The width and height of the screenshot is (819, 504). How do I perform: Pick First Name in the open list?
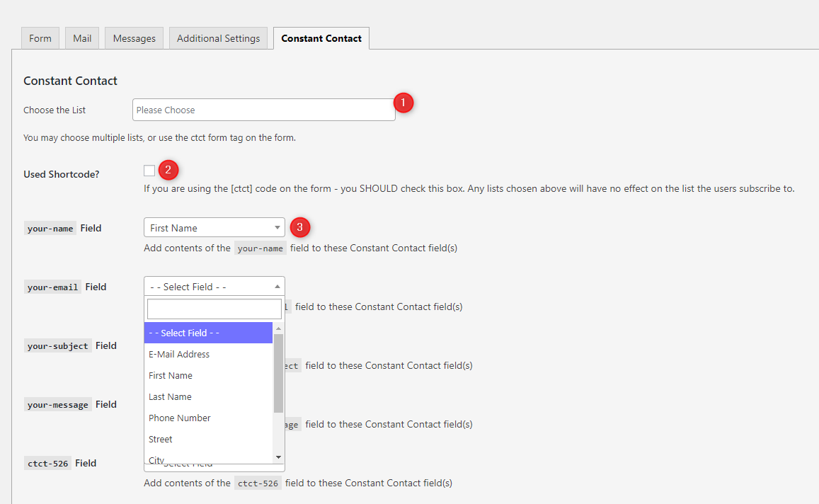pyautogui.click(x=208, y=375)
